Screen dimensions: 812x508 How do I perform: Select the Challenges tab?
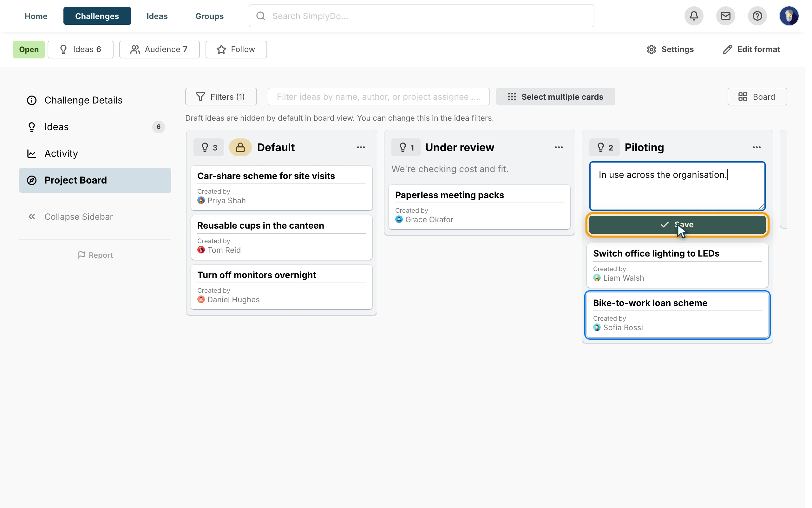(97, 16)
